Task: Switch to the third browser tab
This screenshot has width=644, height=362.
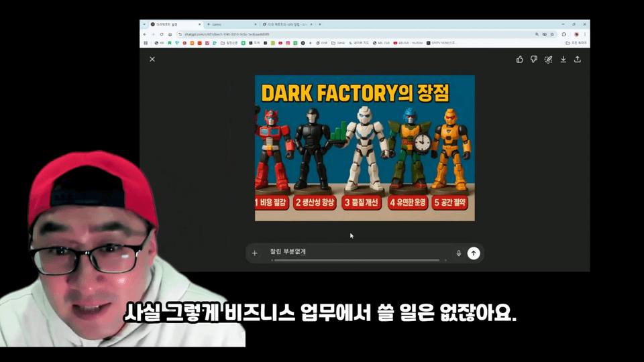Action: tap(286, 25)
